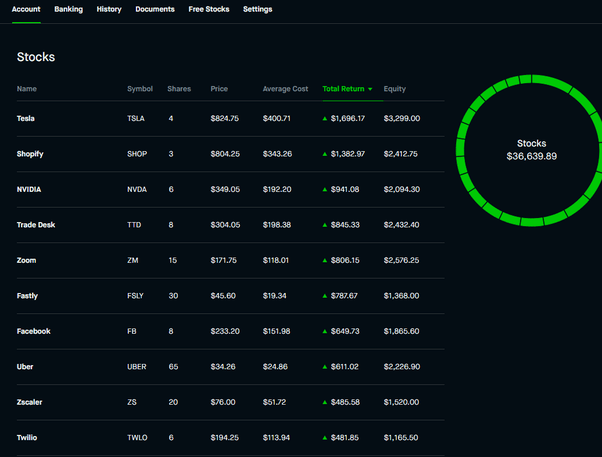This screenshot has height=457, width=602.
Task: Open the Facebook stock row
Action: tap(230, 331)
